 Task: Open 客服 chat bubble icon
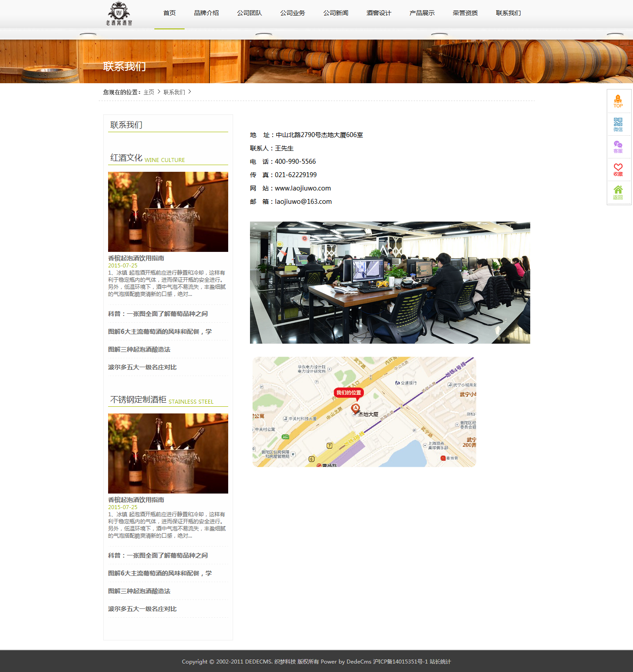coord(618,147)
